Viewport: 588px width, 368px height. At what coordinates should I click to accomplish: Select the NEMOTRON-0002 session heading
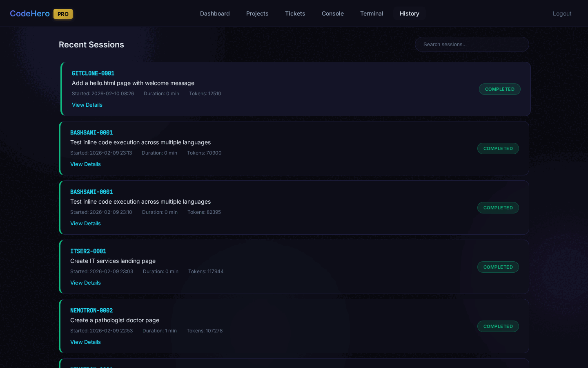[91, 310]
